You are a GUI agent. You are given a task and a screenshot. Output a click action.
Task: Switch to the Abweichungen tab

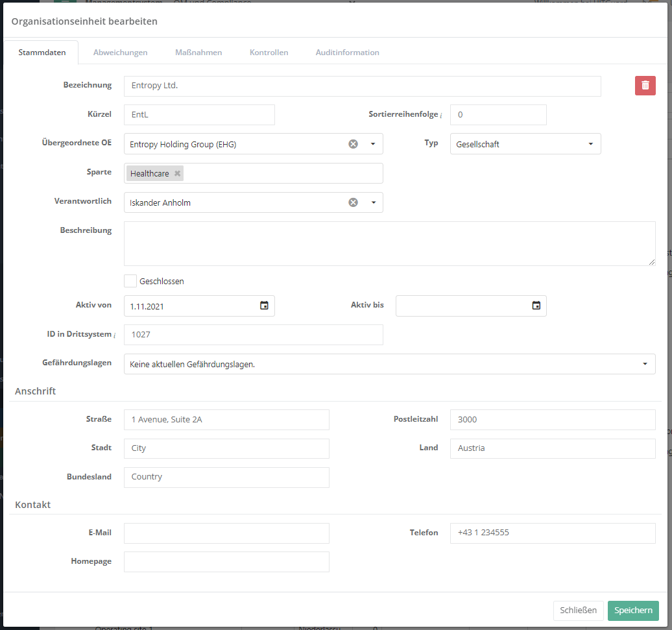pos(120,53)
